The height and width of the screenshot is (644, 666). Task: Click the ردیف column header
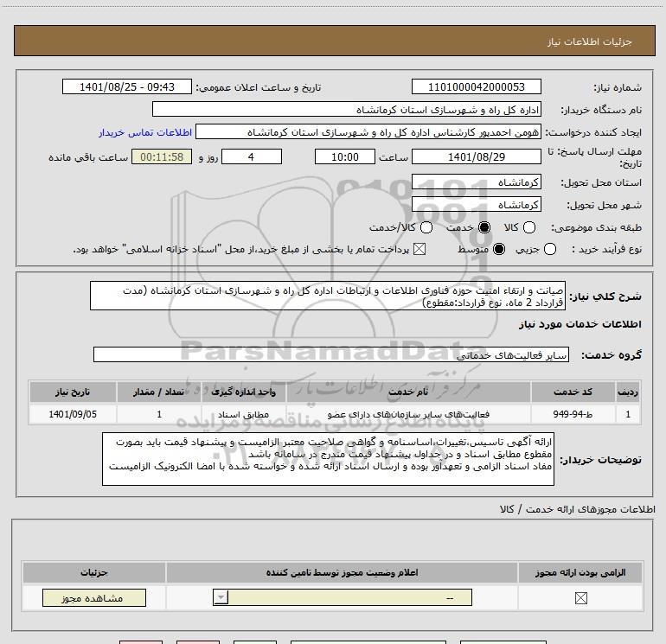tap(628, 392)
